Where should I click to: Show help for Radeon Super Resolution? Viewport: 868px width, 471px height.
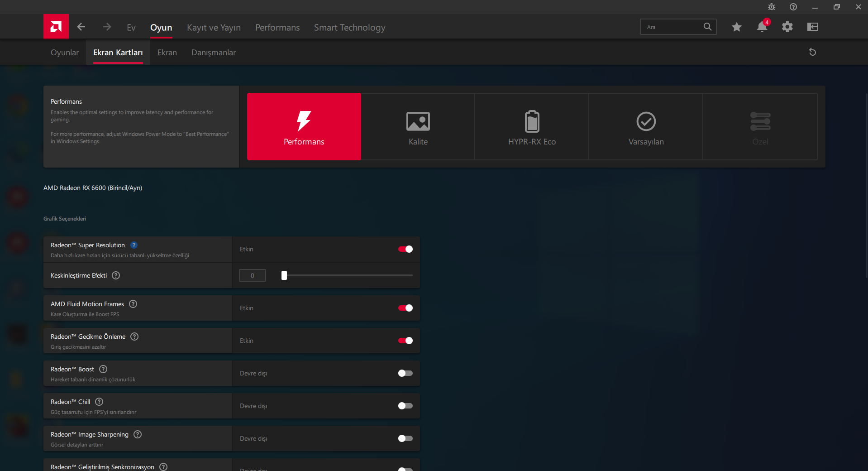click(134, 245)
